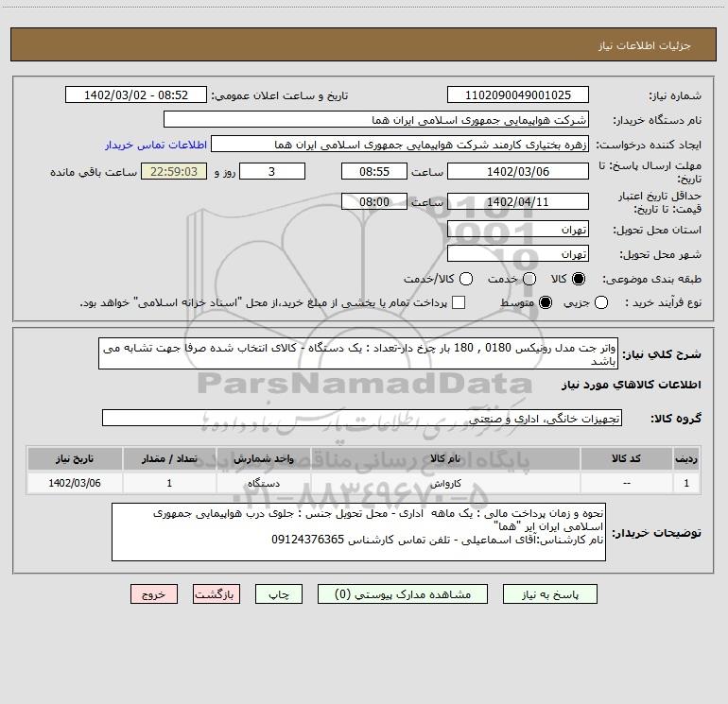Click the 08:55 deadline time field

tap(373, 171)
